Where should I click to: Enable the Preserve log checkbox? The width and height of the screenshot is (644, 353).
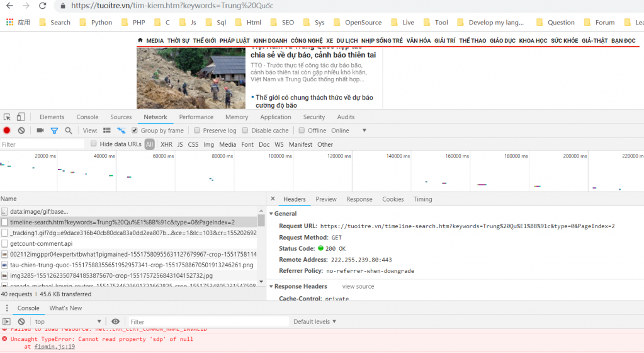[198, 130]
